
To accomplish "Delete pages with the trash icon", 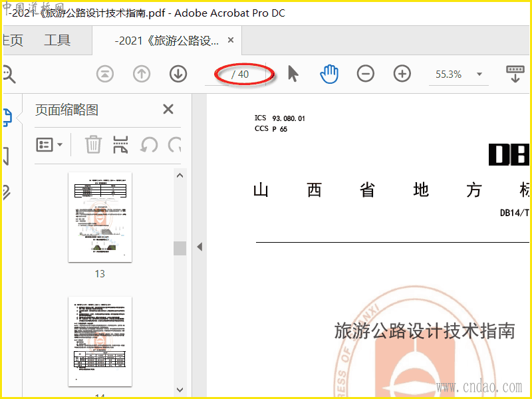I will click(x=93, y=145).
